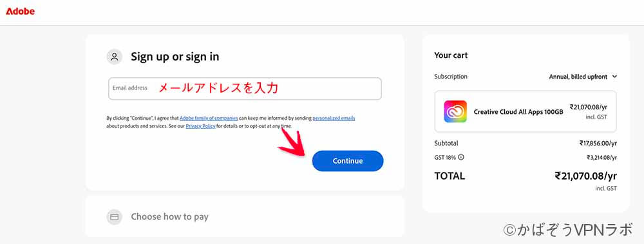644x244 pixels.
Task: Click the Subtotal amount ₹17,856.00/yr
Action: pyautogui.click(x=598, y=144)
